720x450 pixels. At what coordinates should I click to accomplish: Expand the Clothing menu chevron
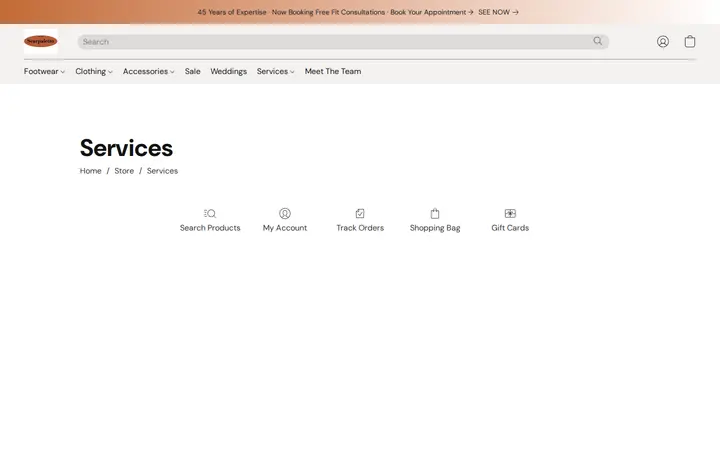pyautogui.click(x=110, y=72)
